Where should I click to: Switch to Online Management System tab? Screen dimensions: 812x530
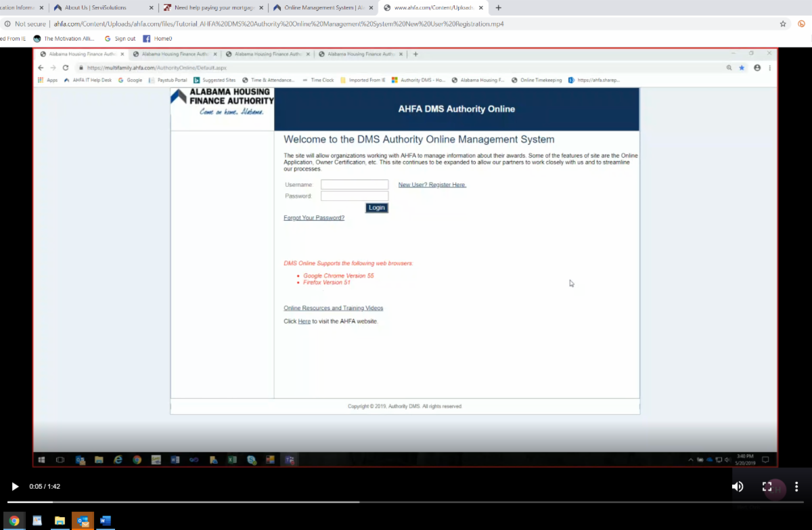point(319,7)
